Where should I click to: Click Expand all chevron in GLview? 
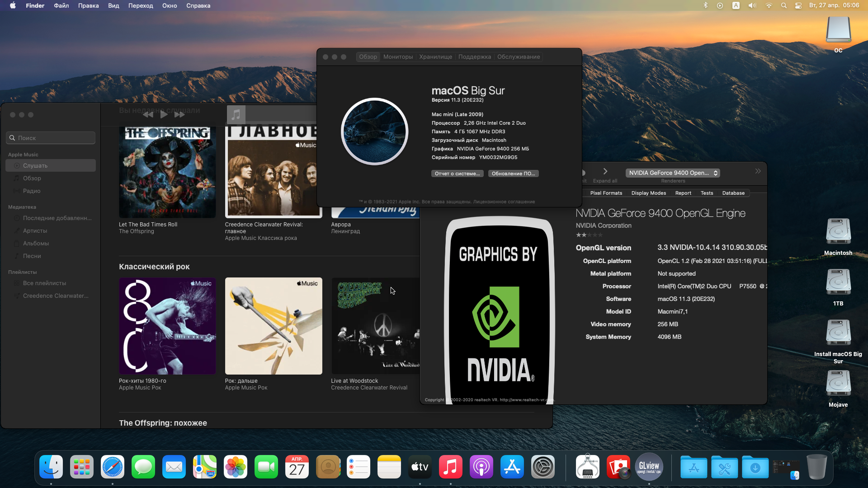click(605, 172)
